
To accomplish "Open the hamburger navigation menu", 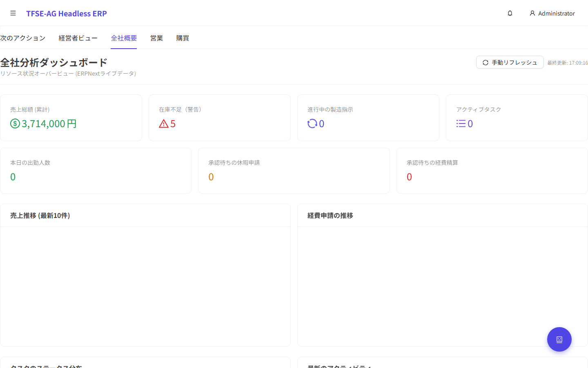I will point(13,13).
